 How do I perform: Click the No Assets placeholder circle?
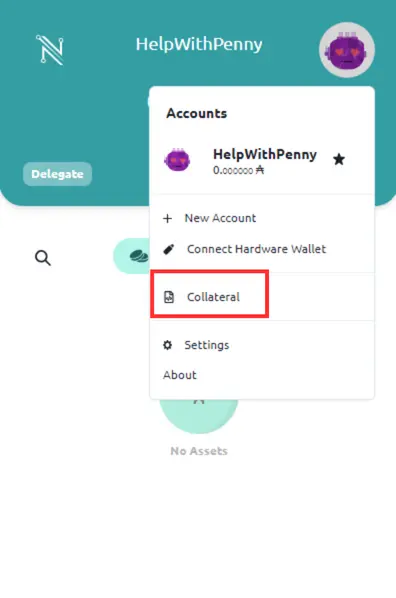[x=199, y=415]
